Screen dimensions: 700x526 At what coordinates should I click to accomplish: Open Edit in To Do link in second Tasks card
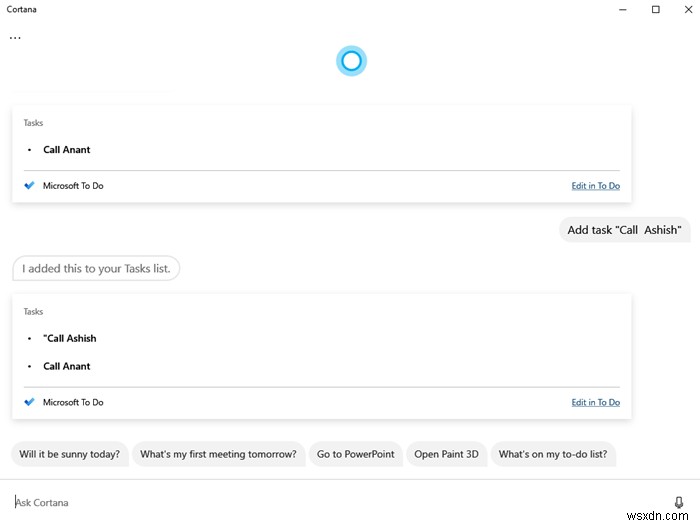596,402
